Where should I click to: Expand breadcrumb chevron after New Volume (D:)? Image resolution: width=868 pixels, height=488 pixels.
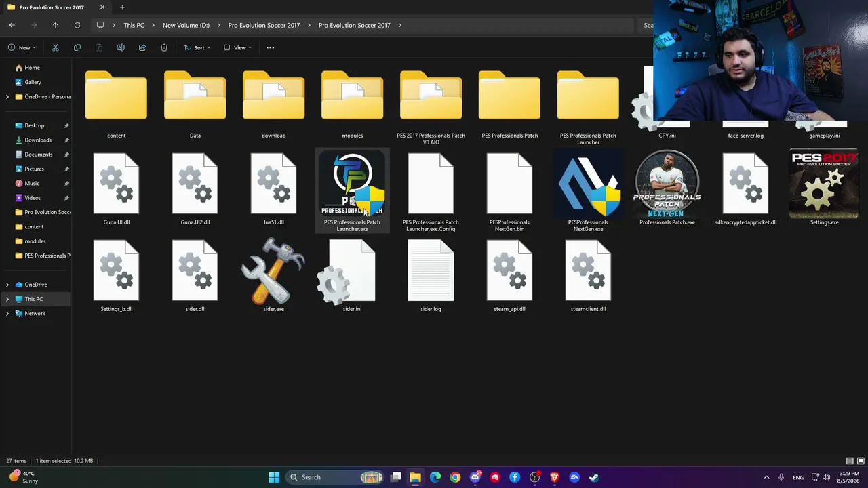click(x=219, y=25)
